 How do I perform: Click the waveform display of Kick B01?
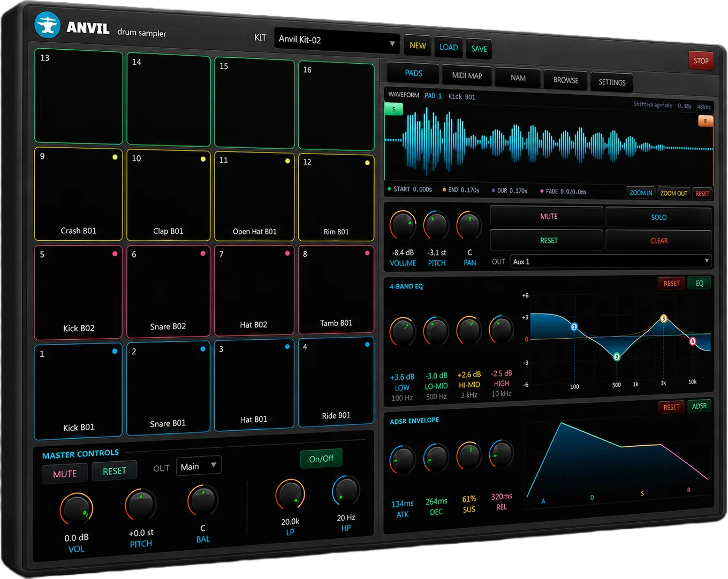coord(549,142)
